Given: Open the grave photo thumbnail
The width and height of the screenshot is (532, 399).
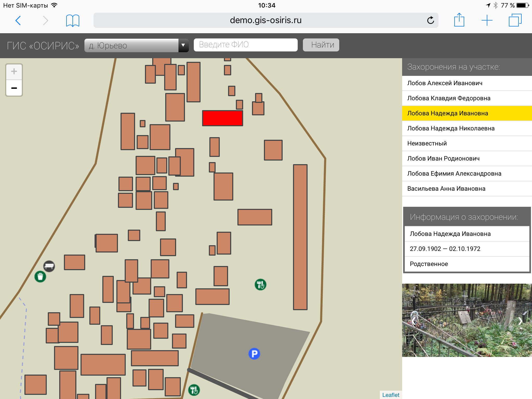Looking at the screenshot, I should click(467, 320).
